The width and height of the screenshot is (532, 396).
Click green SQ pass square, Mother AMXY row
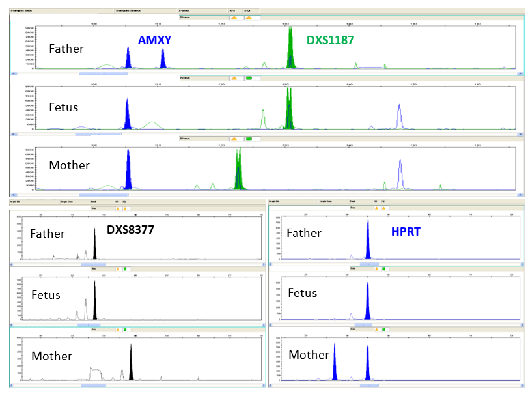249,139
